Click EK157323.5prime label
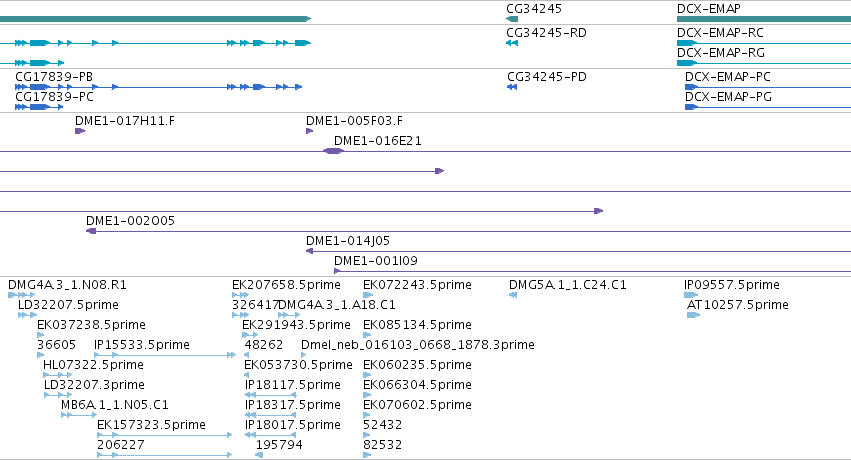This screenshot has height=460, width=851. click(151, 425)
